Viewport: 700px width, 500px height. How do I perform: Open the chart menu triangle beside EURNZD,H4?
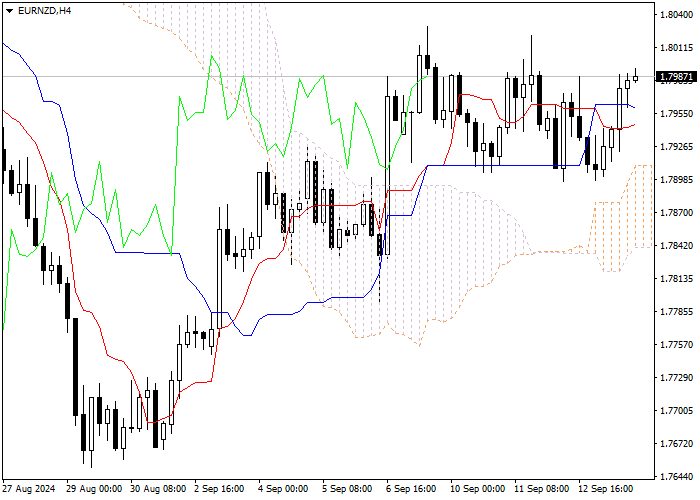click(x=9, y=11)
